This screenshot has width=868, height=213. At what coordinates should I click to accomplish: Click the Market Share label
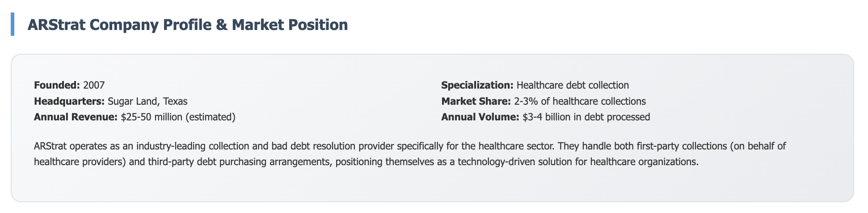point(476,101)
